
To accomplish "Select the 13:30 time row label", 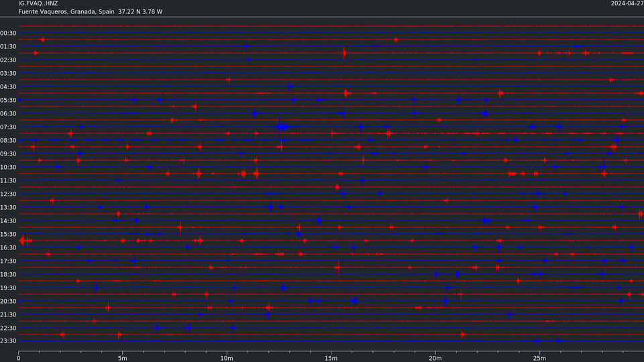I will point(8,208).
